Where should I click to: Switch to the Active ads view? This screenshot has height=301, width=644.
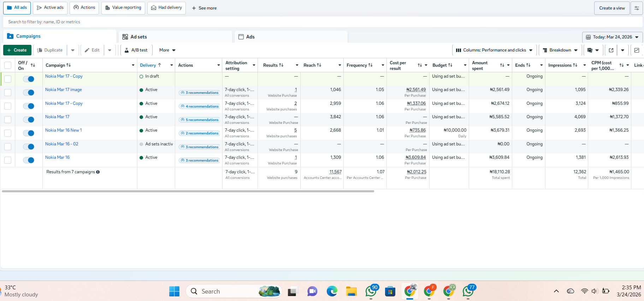[50, 8]
